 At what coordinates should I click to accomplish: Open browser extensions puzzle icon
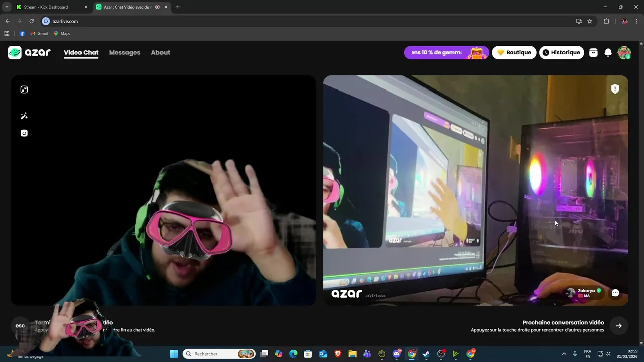[x=606, y=21]
